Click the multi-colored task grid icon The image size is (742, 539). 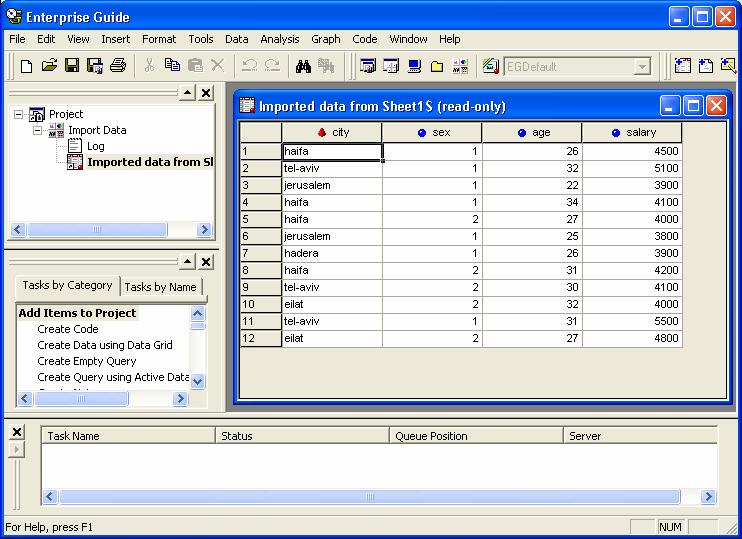[x=460, y=66]
